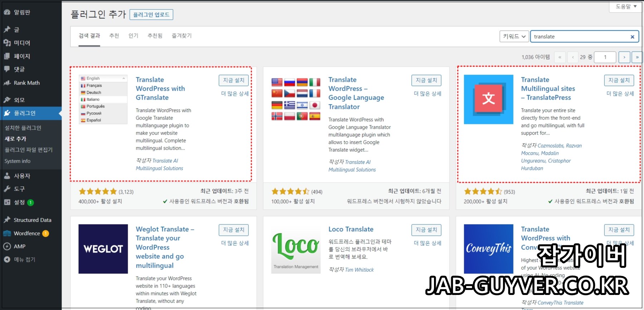The height and width of the screenshot is (310, 644).
Task: Click the brush icon beside 외모
Action: 7,100
